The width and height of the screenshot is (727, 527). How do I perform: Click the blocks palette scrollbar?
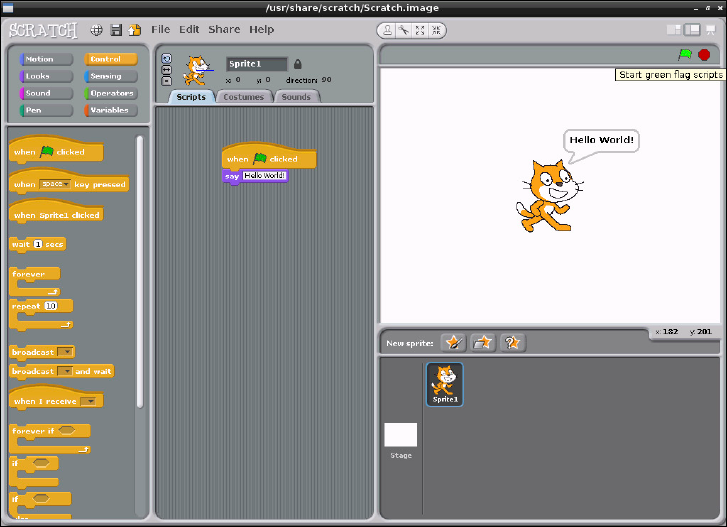[x=140, y=271]
